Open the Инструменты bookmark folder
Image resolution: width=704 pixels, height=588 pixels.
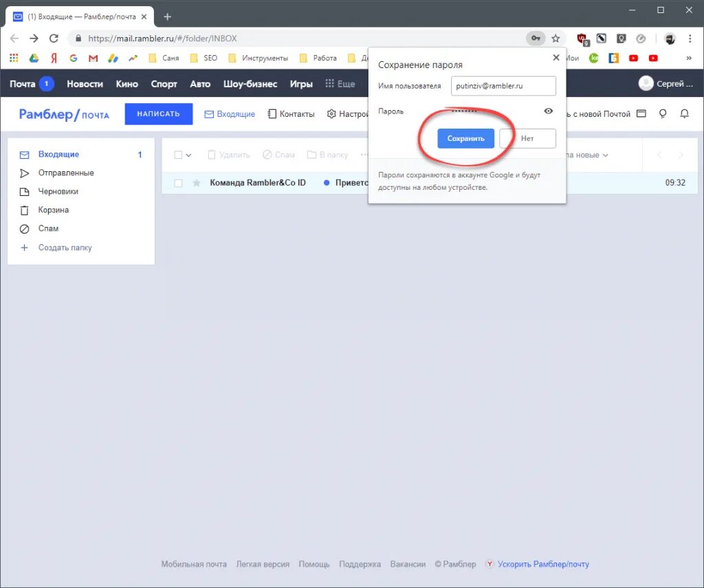258,58
